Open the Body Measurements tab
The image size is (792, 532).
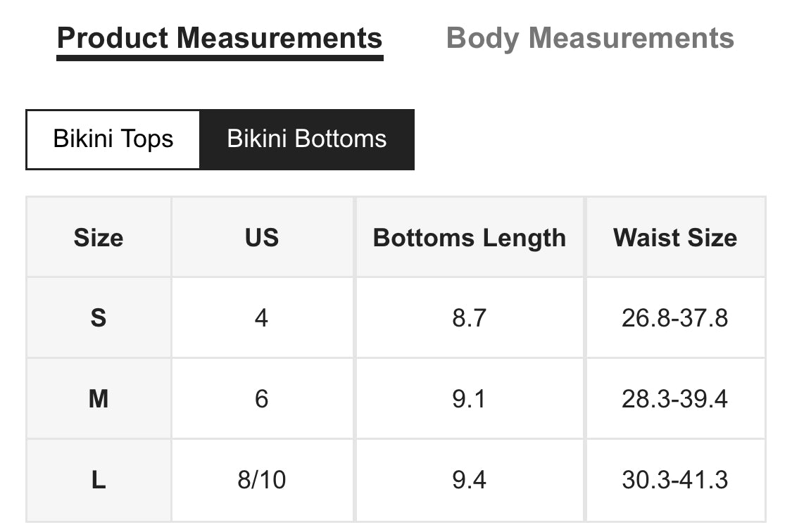590,39
